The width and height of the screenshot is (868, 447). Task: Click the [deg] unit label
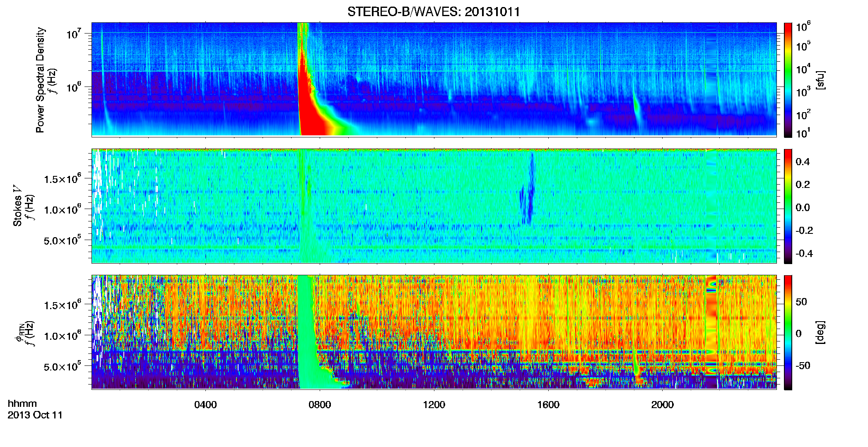[x=820, y=332]
